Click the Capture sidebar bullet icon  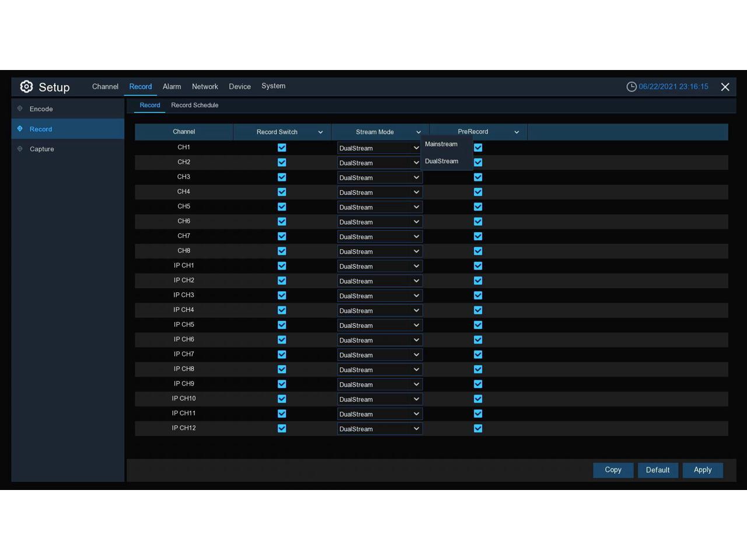[x=20, y=149]
